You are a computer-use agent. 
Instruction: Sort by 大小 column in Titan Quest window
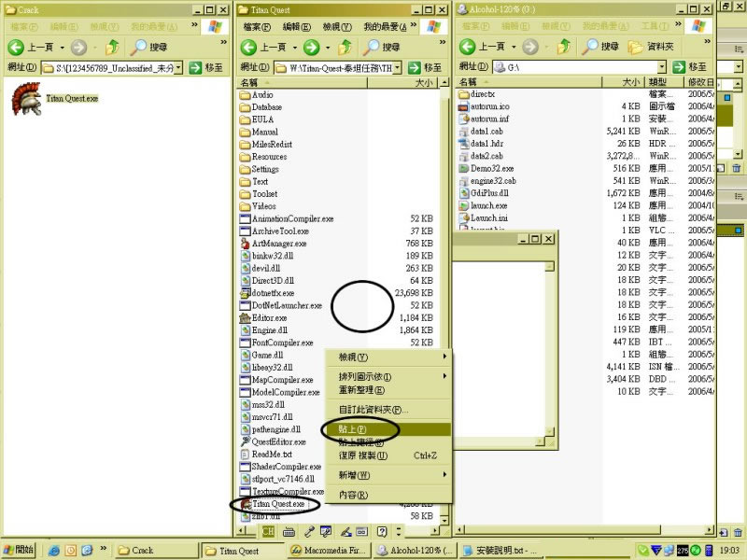point(402,83)
